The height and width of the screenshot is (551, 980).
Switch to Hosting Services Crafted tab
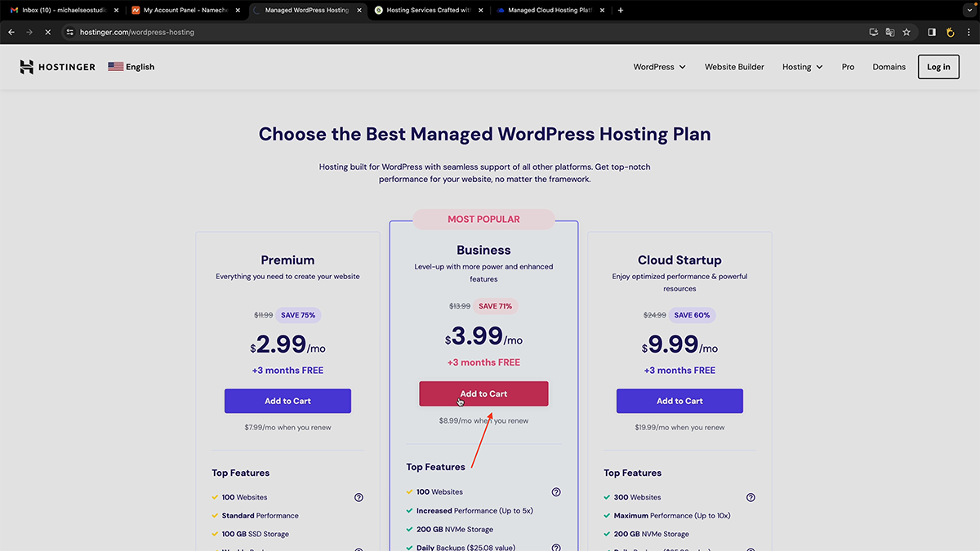[427, 10]
